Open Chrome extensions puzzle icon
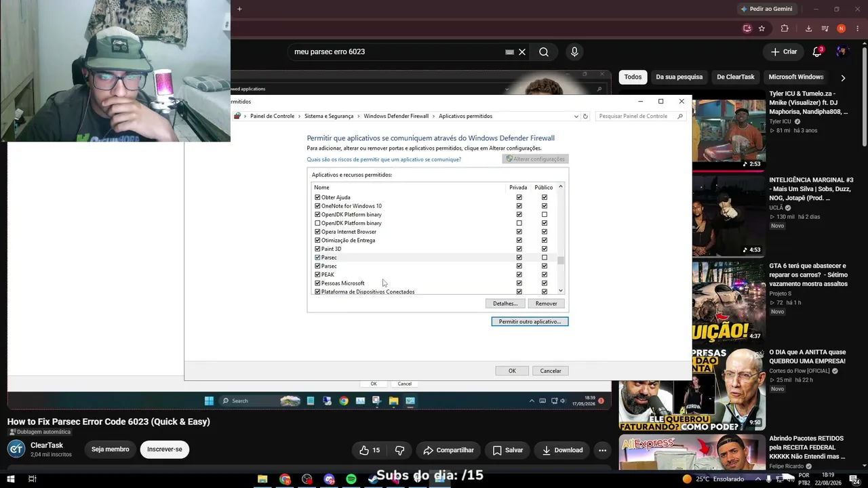Viewport: 868px width, 488px height. point(785,28)
